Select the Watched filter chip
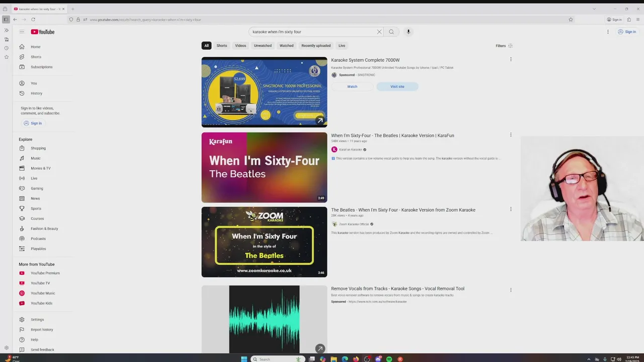 pyautogui.click(x=286, y=46)
